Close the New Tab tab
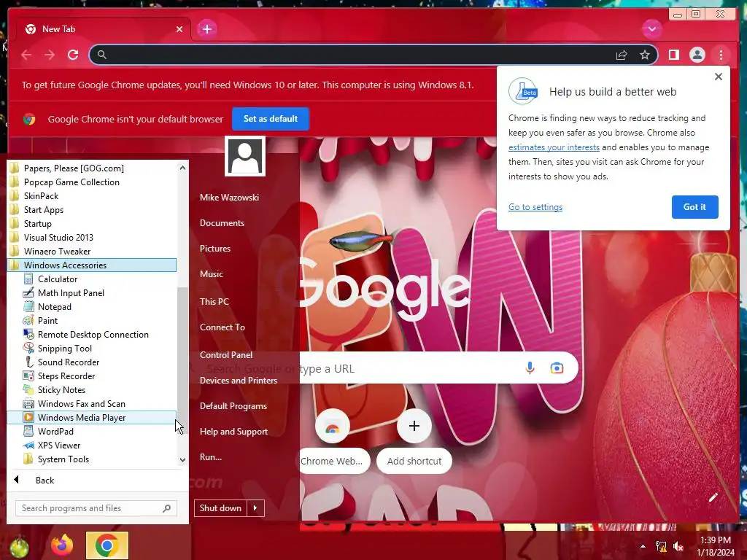The image size is (747, 560). point(179,29)
